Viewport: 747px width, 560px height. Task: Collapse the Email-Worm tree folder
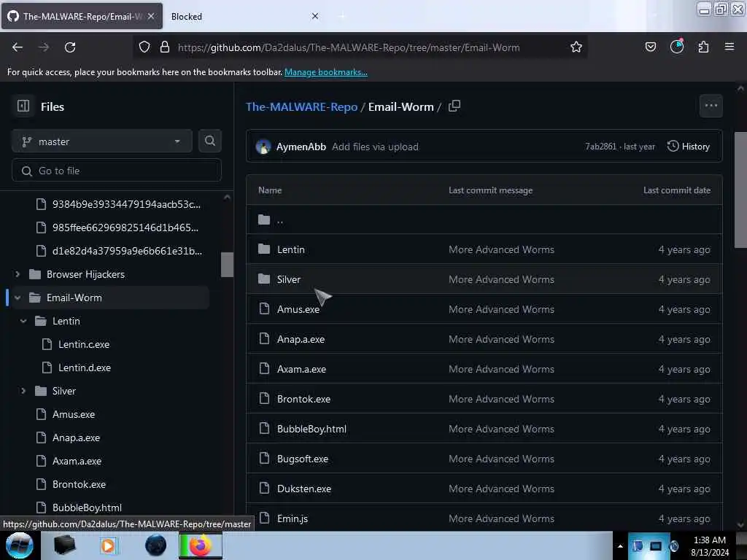click(18, 297)
